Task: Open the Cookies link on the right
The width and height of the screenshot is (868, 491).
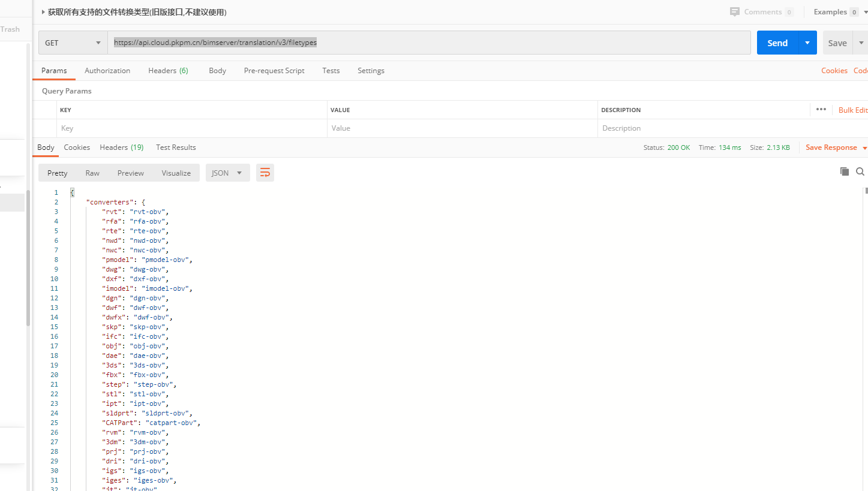Action: click(x=834, y=71)
